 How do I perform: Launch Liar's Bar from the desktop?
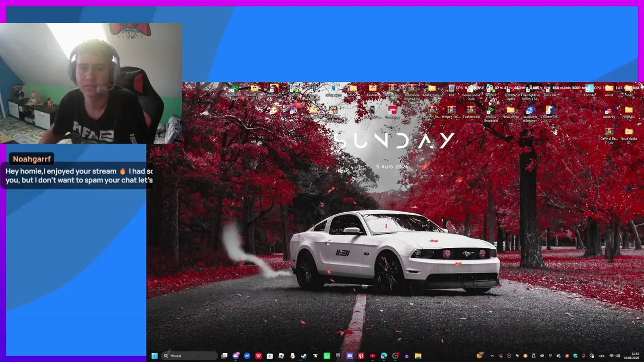point(550,90)
